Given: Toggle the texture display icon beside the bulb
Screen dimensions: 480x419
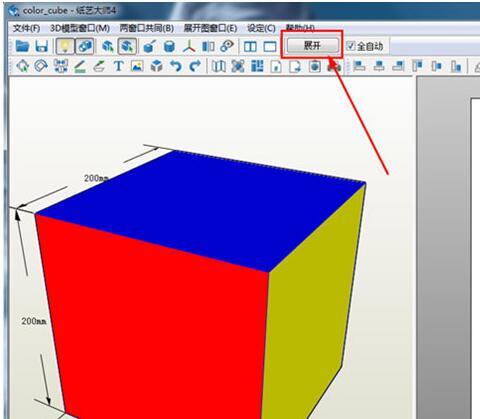Looking at the screenshot, I should tap(85, 46).
